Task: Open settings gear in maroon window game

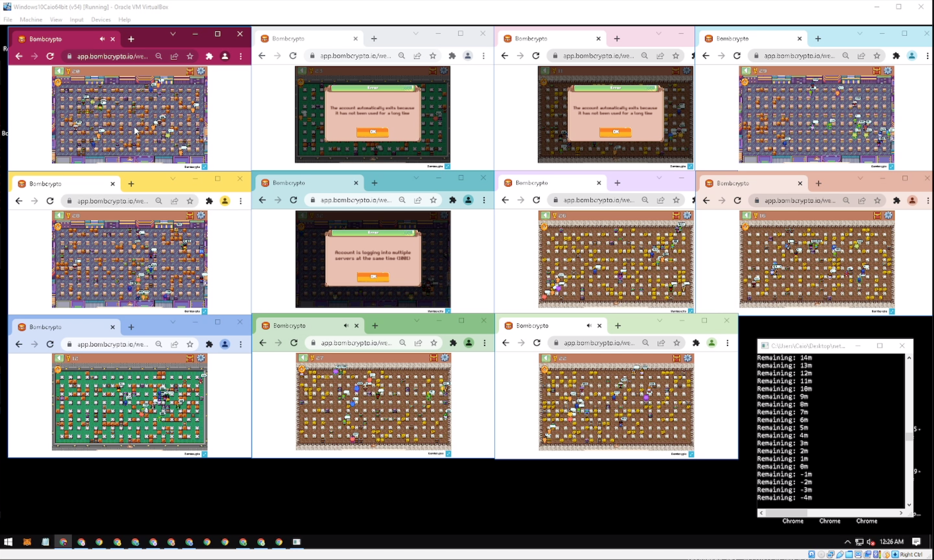Action: tap(201, 71)
